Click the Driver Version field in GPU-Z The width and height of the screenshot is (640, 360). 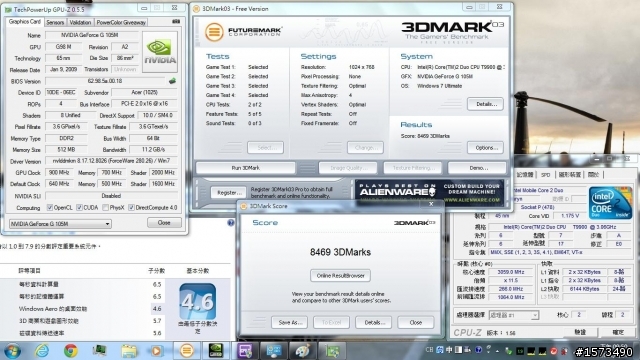(111, 161)
